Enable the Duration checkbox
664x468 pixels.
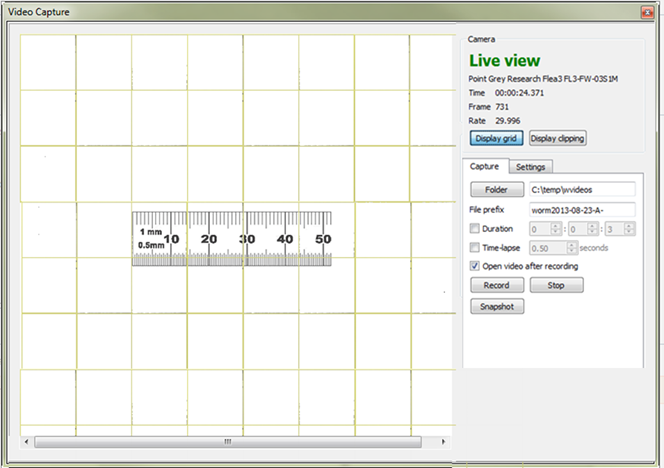[x=475, y=229]
